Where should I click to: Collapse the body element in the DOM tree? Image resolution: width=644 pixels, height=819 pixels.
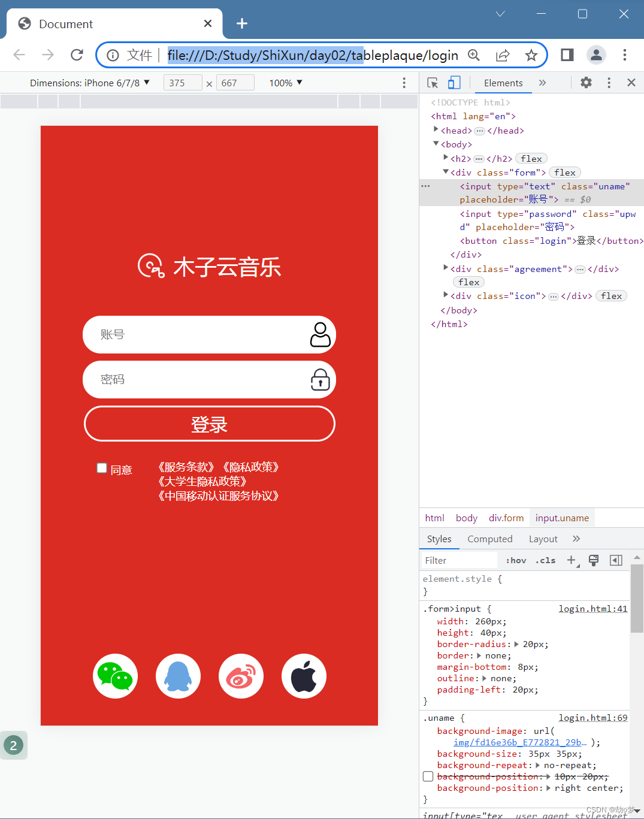(x=436, y=144)
